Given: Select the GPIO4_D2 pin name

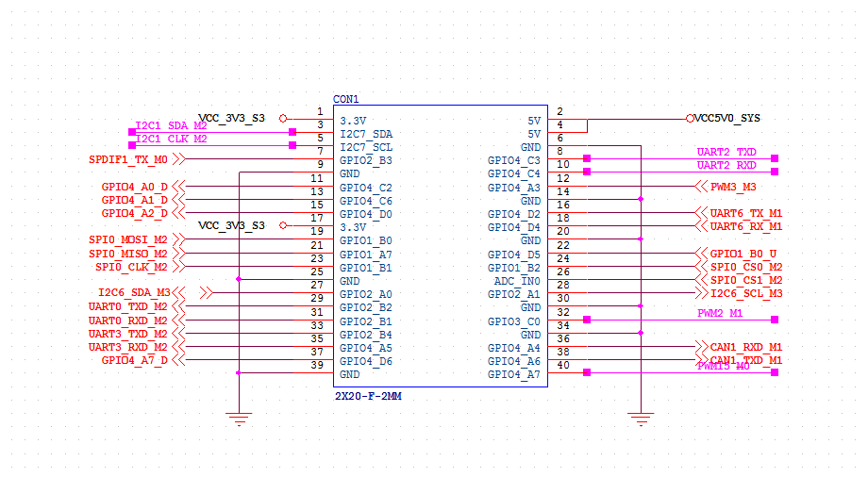Looking at the screenshot, I should pyautogui.click(x=513, y=215).
